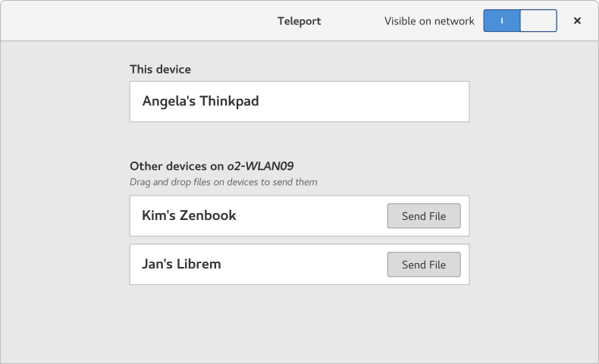Click empty space right of Angela's Thinkpad name
Screen dimensions: 599x364
coord(364,101)
